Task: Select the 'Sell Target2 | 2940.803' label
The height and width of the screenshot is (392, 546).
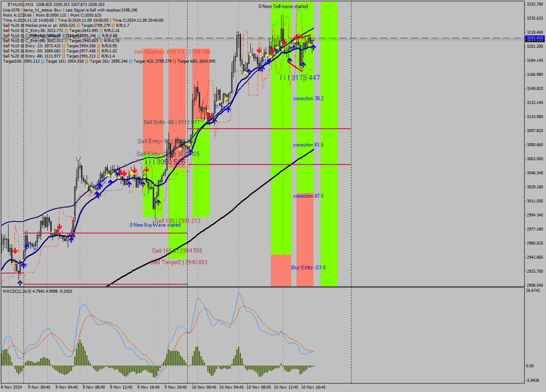Action: coord(179,262)
